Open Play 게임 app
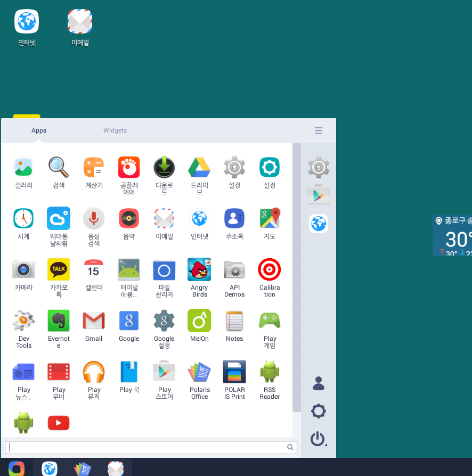472x476 pixels. pos(270,321)
